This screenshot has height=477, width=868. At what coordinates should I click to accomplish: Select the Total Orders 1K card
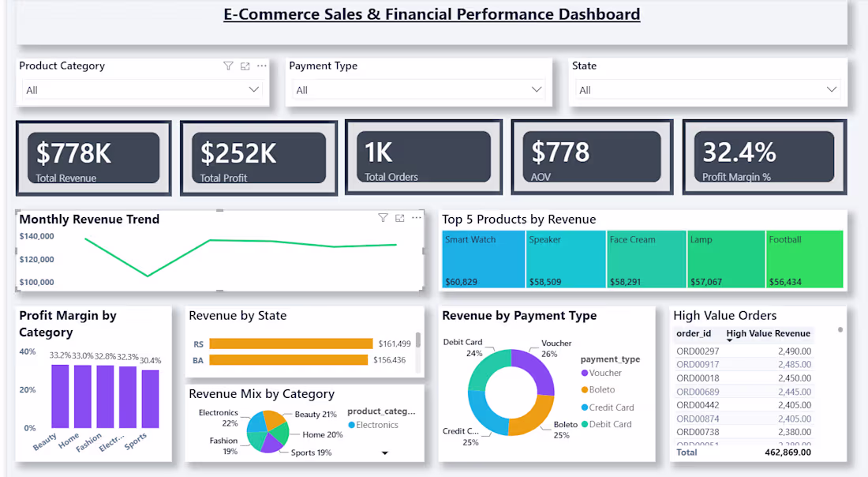(424, 157)
